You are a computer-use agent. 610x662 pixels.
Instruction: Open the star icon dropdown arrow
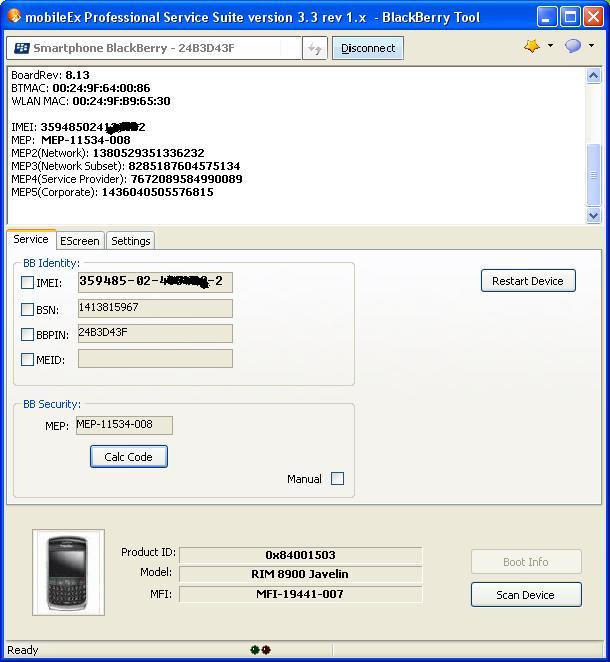pyautogui.click(x=550, y=45)
